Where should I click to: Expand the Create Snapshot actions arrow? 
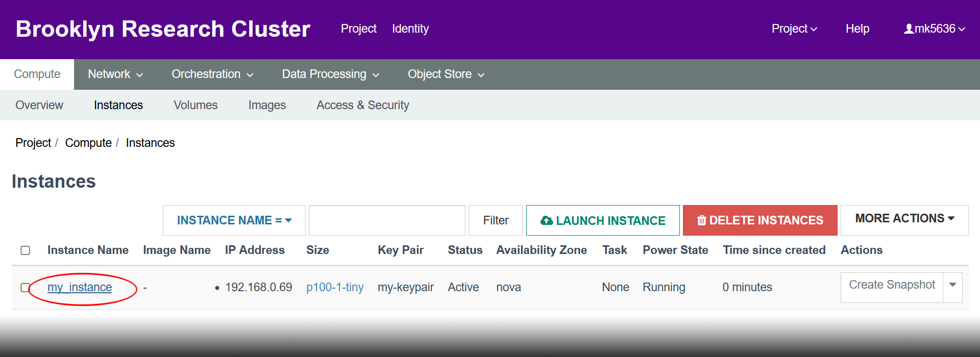(x=952, y=285)
